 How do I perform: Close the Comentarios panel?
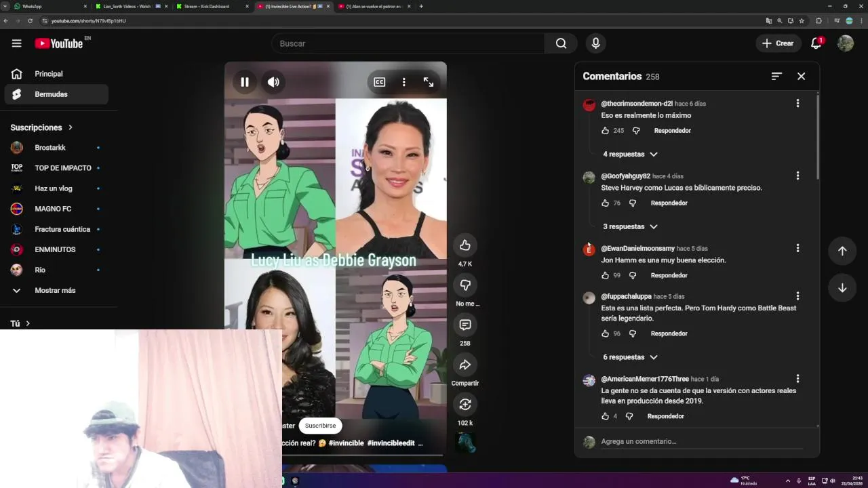801,77
